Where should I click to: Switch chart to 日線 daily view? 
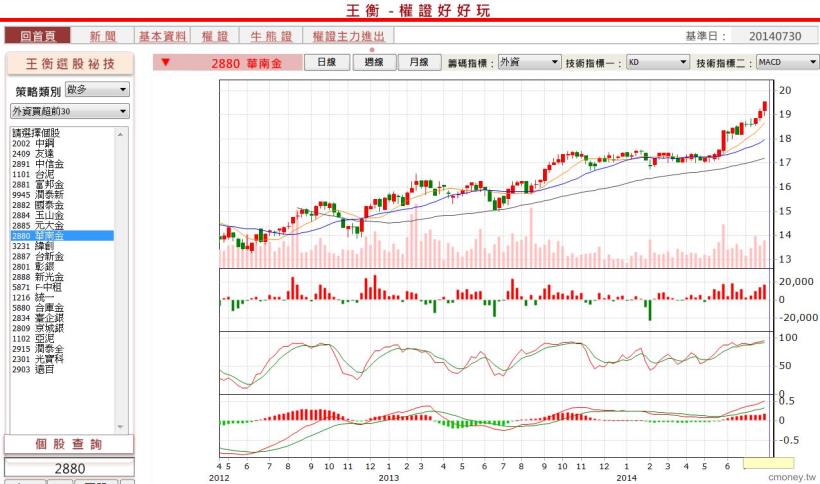tap(327, 62)
